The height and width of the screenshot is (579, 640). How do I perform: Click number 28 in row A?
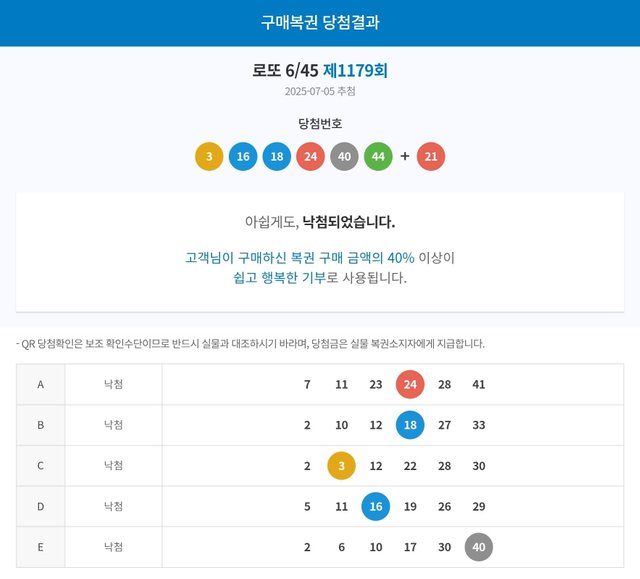(x=444, y=384)
